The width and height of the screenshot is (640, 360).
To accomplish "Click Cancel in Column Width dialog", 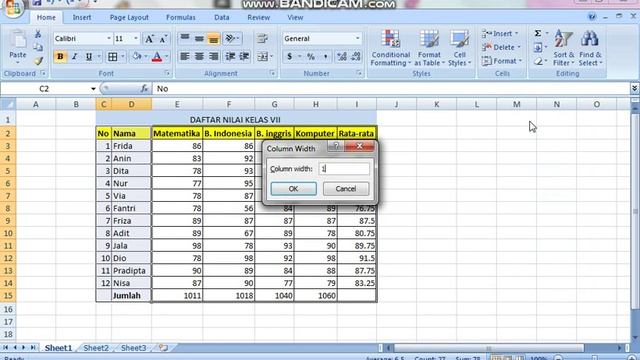I will (x=346, y=189).
